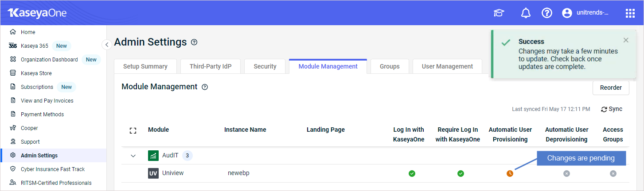Click the 'Last synced Fri May 17 12:11 PM' text
Image resolution: width=644 pixels, height=191 pixels.
click(x=551, y=109)
